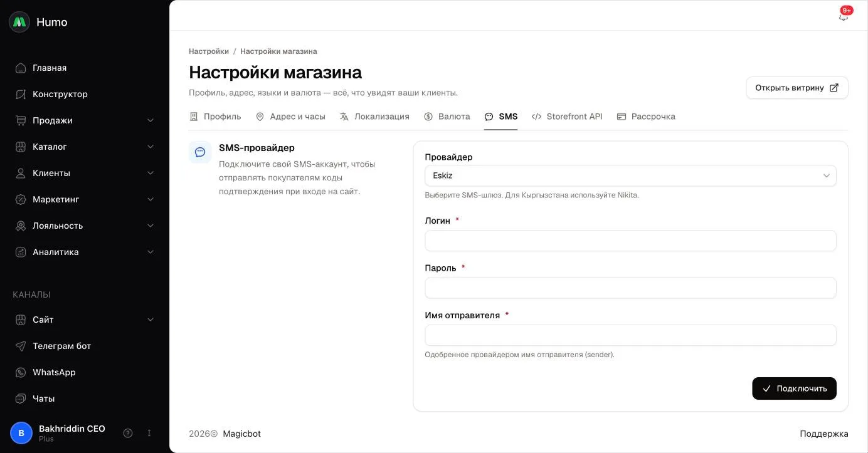Click the Magicbot footer link
The width and height of the screenshot is (868, 453).
pos(241,434)
